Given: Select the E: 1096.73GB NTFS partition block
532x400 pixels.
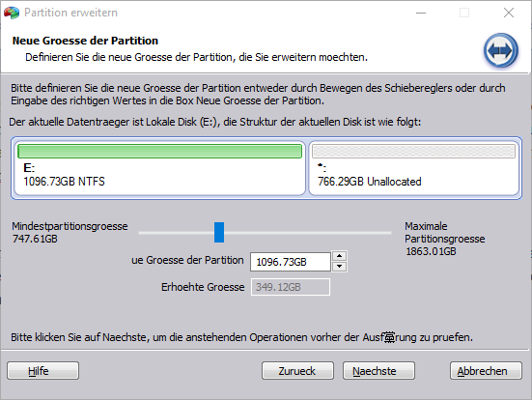Looking at the screenshot, I should tap(160, 168).
